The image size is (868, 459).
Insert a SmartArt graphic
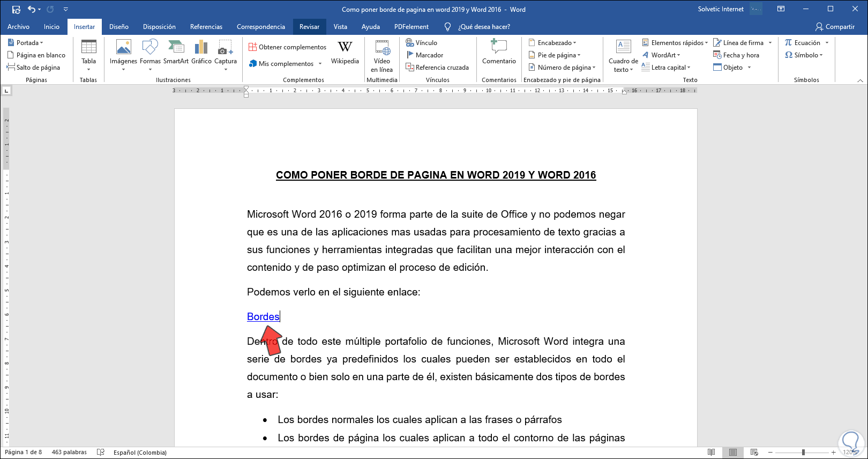tap(176, 53)
